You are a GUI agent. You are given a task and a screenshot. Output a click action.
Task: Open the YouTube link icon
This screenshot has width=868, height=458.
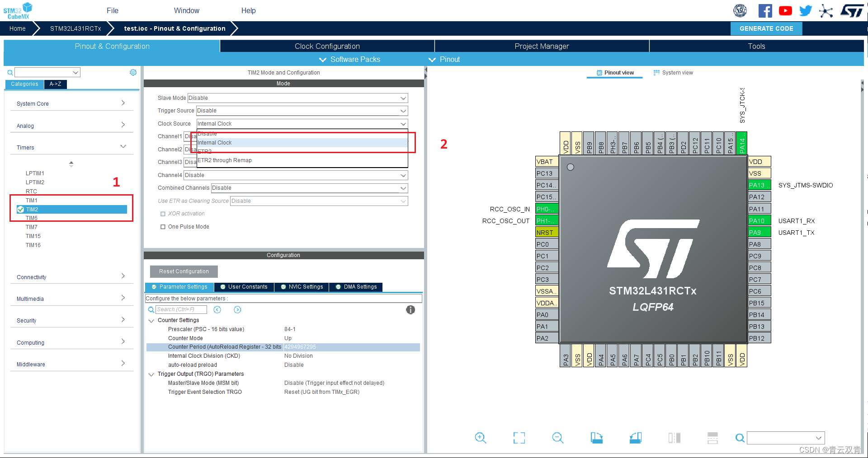coord(785,10)
